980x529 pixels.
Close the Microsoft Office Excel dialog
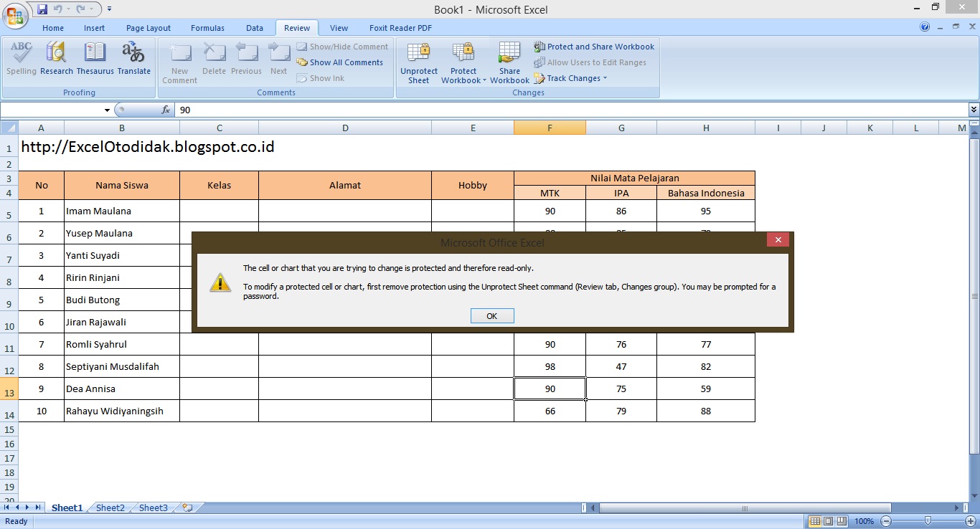point(778,240)
